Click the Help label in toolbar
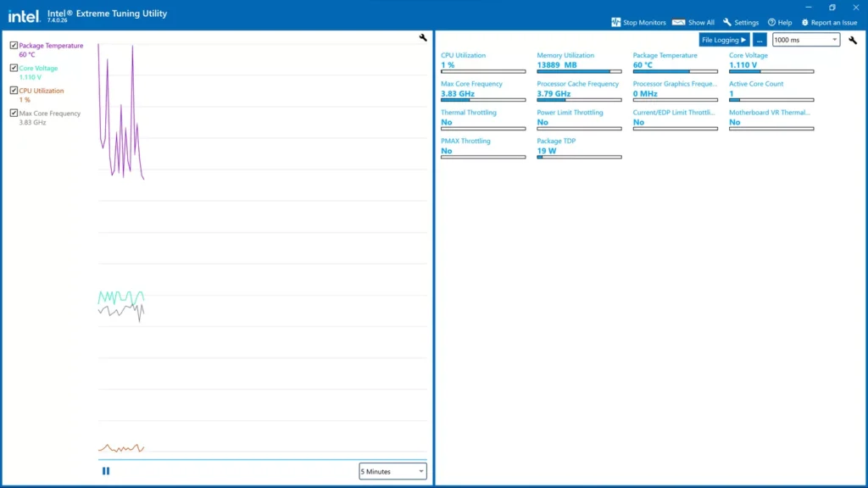This screenshot has width=868, height=488. pyautogui.click(x=784, y=23)
